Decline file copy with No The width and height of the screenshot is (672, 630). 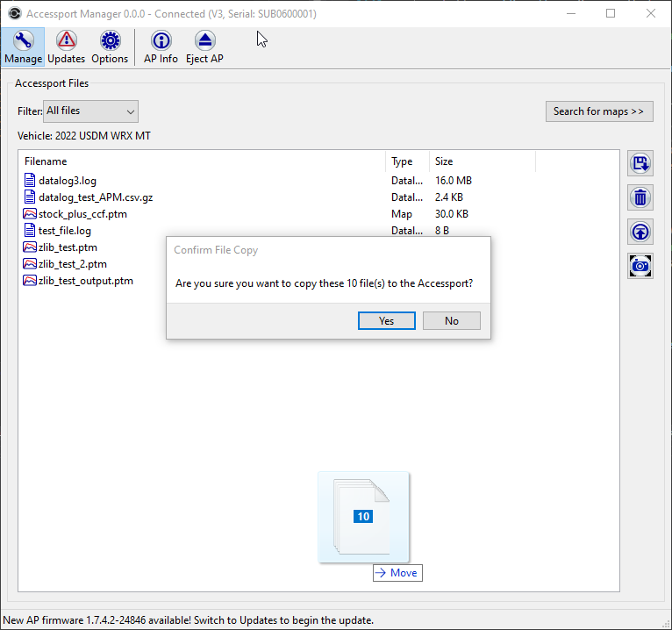click(451, 320)
